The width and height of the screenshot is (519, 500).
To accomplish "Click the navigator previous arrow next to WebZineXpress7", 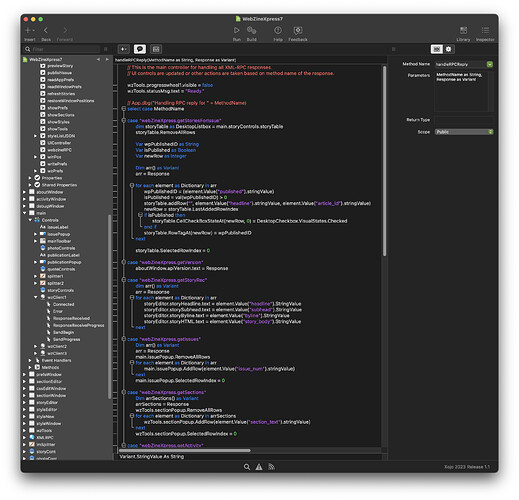I will [98, 59].
